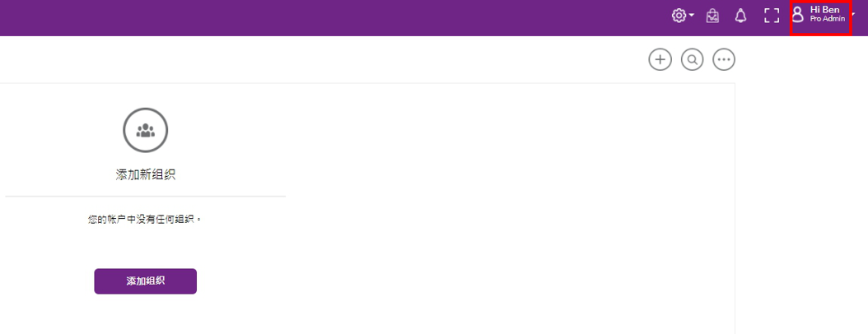Screen dimensions: 868x334
Task: Show notifications via the bell icon
Action: (x=740, y=16)
